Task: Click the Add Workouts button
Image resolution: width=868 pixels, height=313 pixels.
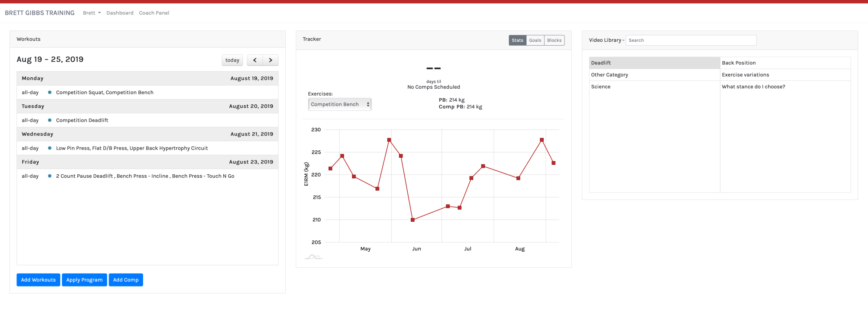Action: [38, 280]
